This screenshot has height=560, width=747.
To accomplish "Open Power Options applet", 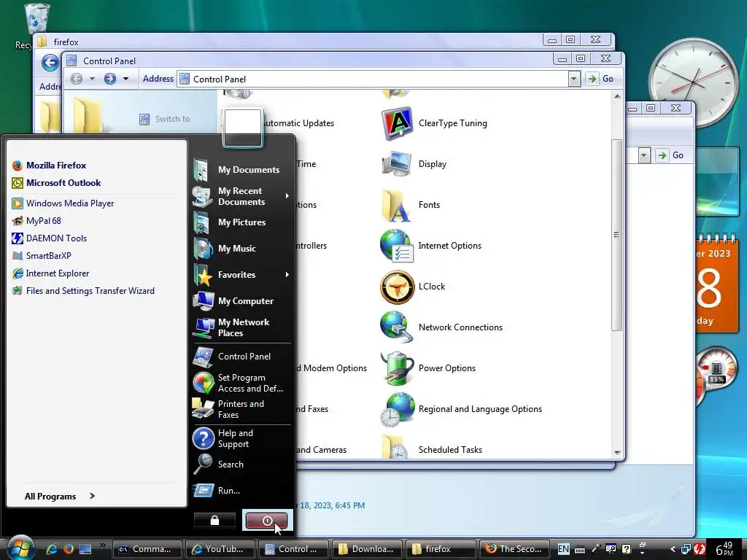I will coord(429,368).
